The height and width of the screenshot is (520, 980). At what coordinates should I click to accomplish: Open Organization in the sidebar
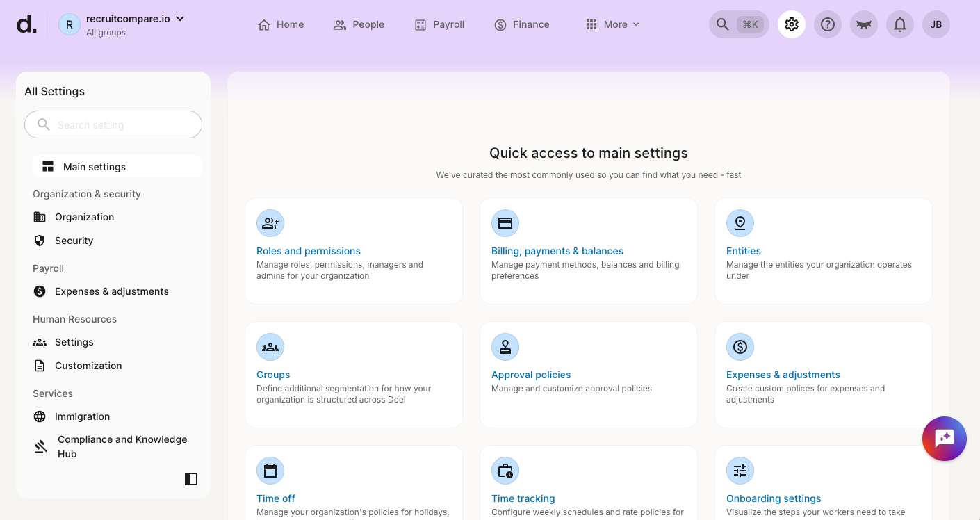tap(117, 217)
